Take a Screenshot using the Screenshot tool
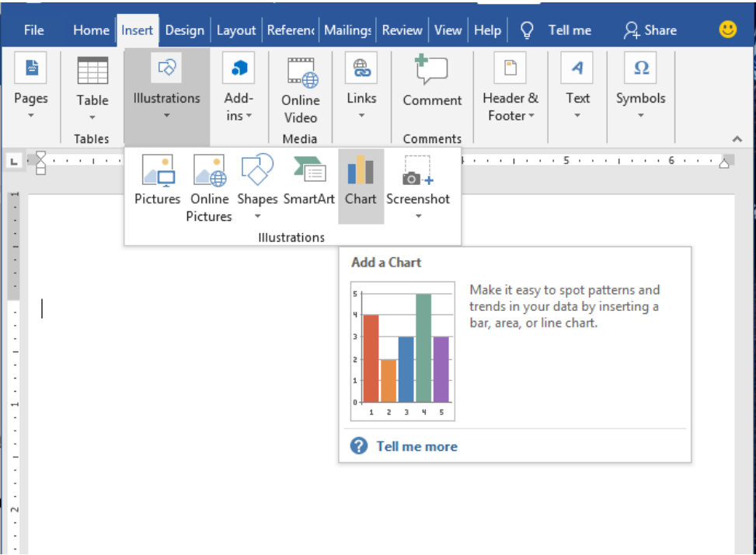 pyautogui.click(x=418, y=179)
